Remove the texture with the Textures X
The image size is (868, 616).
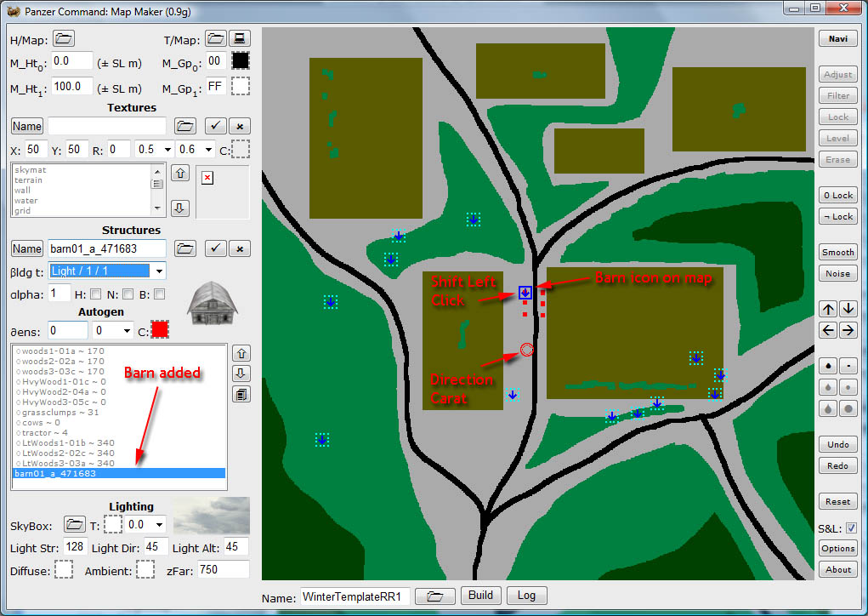click(240, 126)
